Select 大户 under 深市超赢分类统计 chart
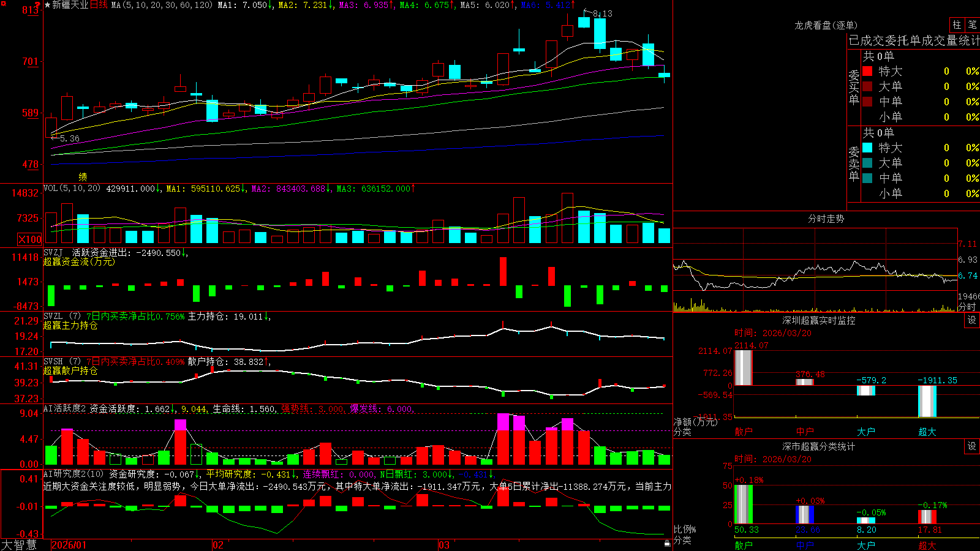Screen dimensions: 980x551 pyautogui.click(x=866, y=545)
